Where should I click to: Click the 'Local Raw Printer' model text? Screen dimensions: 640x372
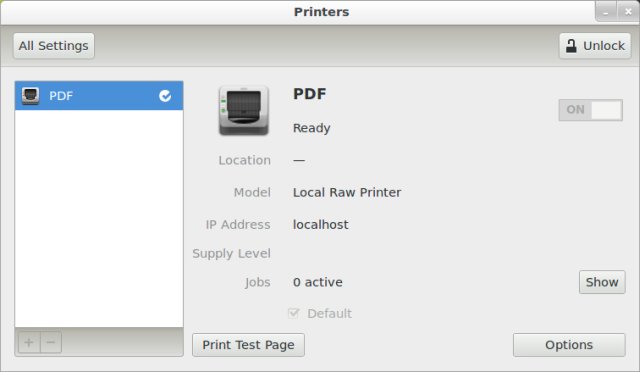pos(347,192)
